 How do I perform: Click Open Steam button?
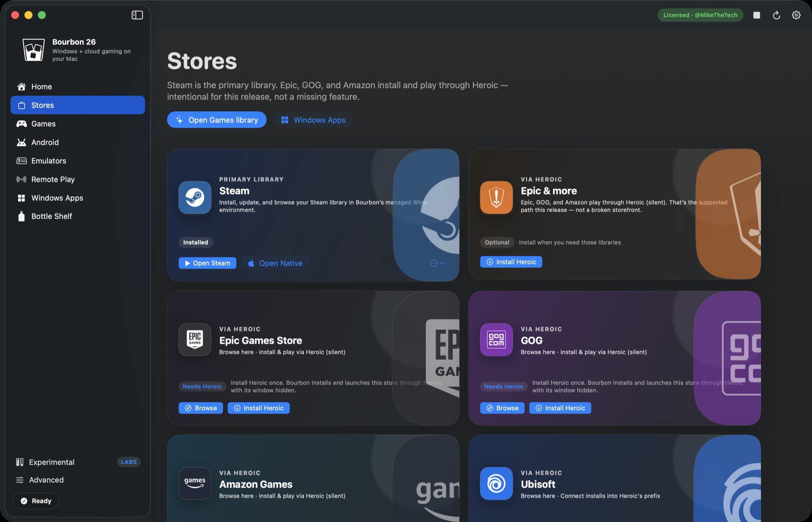click(207, 263)
